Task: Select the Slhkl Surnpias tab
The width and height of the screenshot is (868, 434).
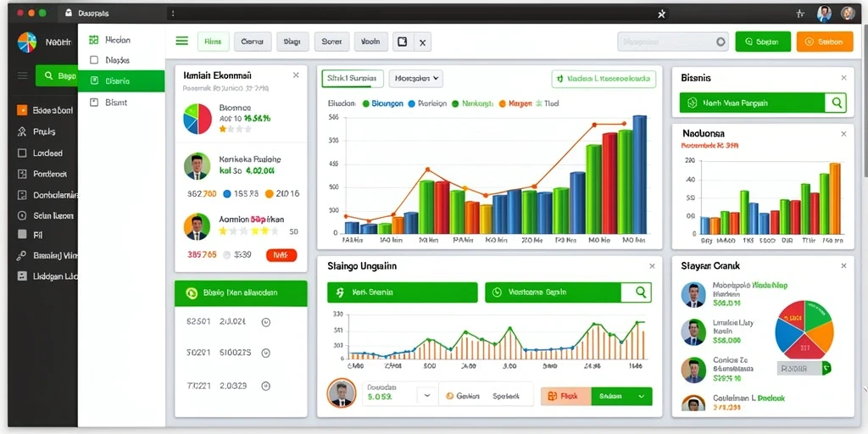Action: tap(353, 79)
